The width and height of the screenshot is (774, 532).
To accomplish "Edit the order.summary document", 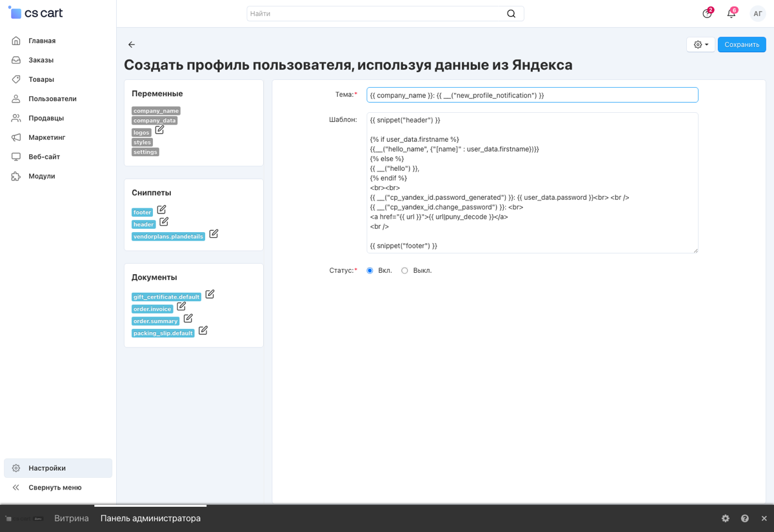I will 188,318.
